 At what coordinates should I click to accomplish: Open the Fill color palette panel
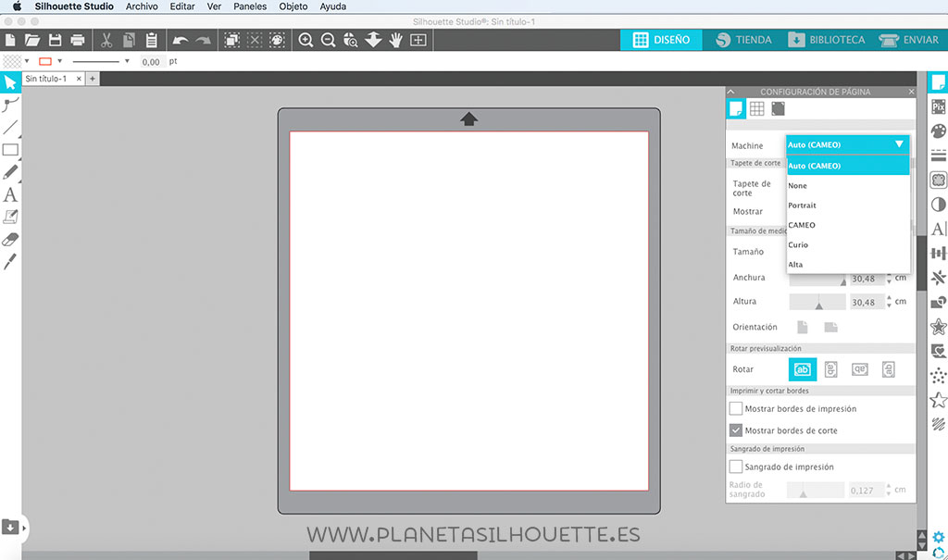tap(939, 131)
